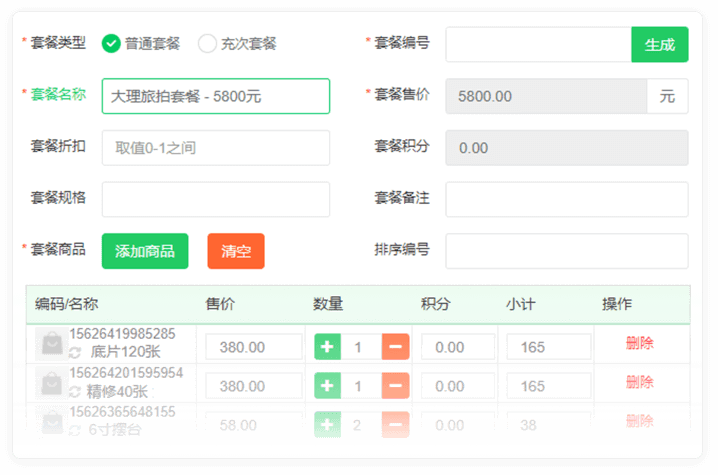Decrease quantity for 6寸摆台 with minus icon

point(396,425)
